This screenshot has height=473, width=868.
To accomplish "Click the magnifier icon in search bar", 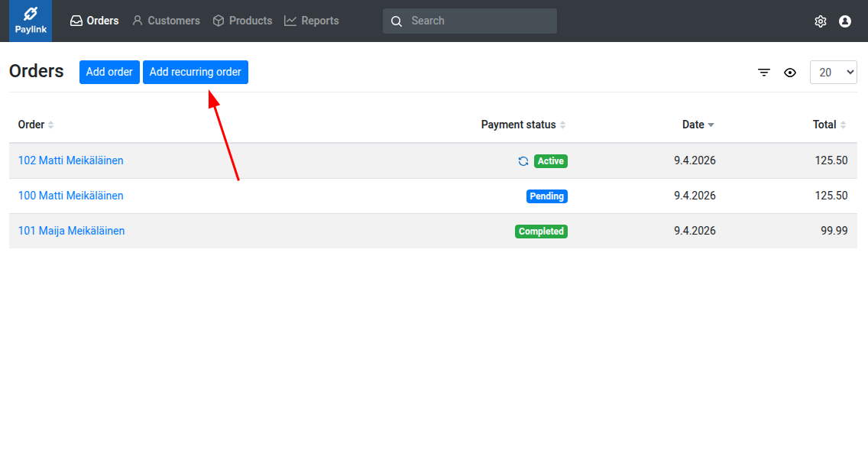I will point(397,21).
